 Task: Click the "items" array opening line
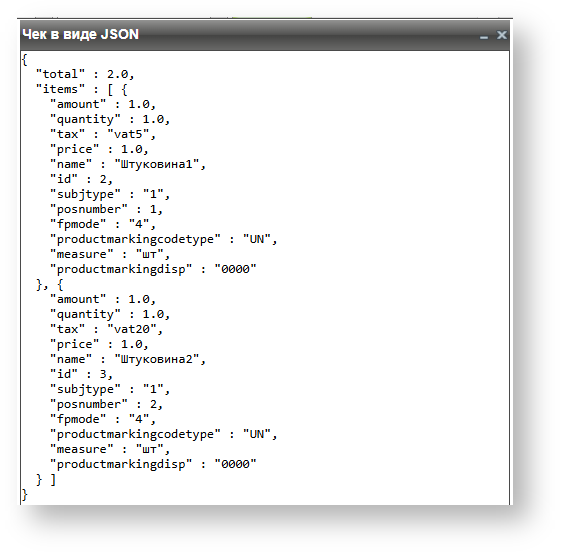[82, 89]
